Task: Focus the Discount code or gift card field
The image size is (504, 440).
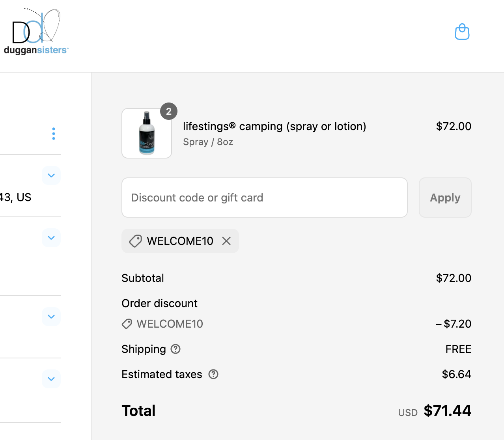Action: pyautogui.click(x=264, y=198)
